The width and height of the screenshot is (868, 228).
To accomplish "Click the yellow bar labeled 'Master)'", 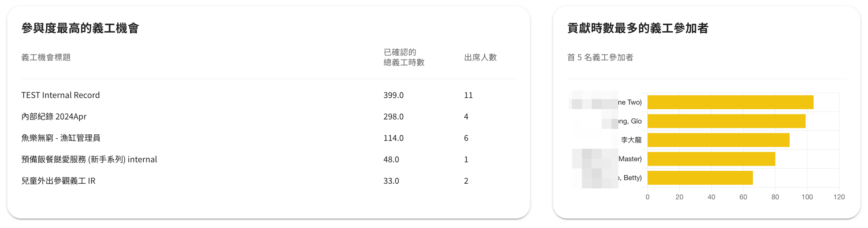I will [x=711, y=159].
